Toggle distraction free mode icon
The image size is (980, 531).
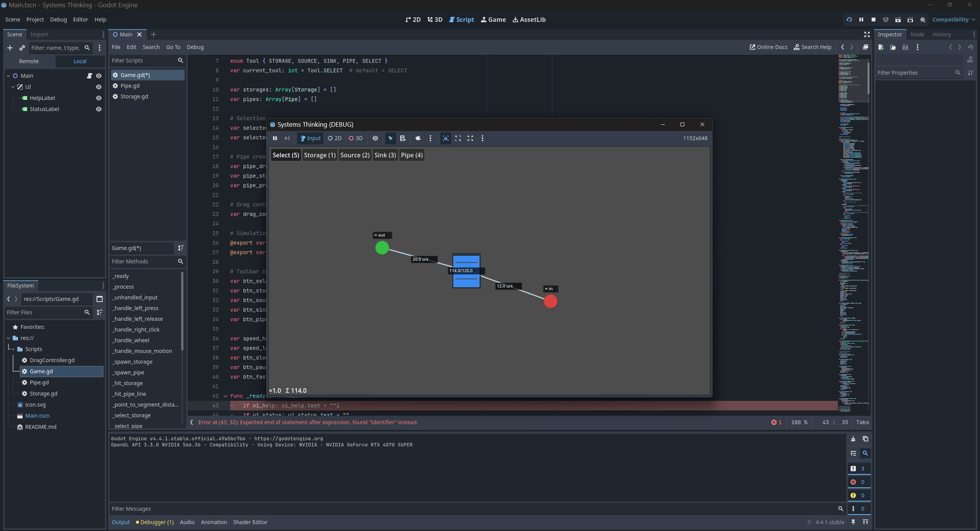click(867, 34)
